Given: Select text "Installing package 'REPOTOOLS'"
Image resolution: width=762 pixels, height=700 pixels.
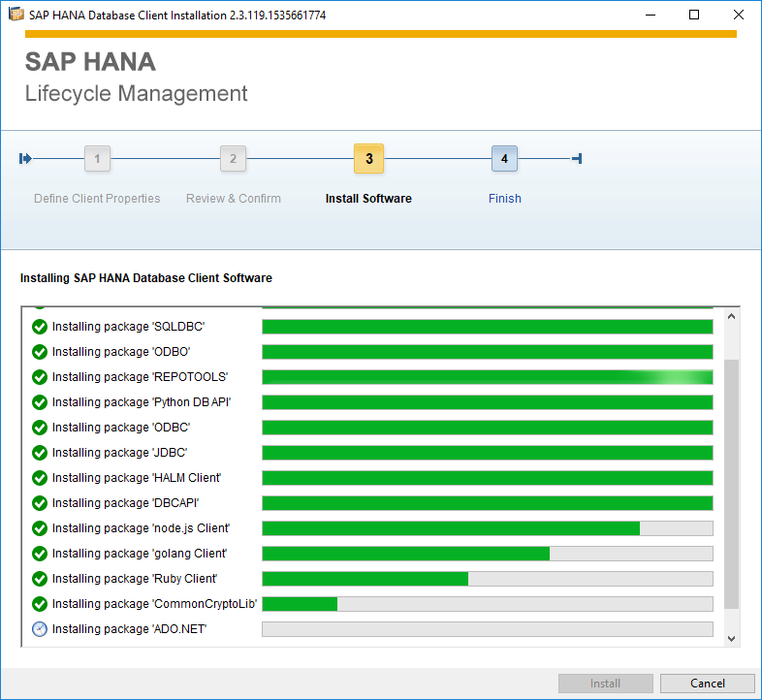Looking at the screenshot, I should (140, 377).
